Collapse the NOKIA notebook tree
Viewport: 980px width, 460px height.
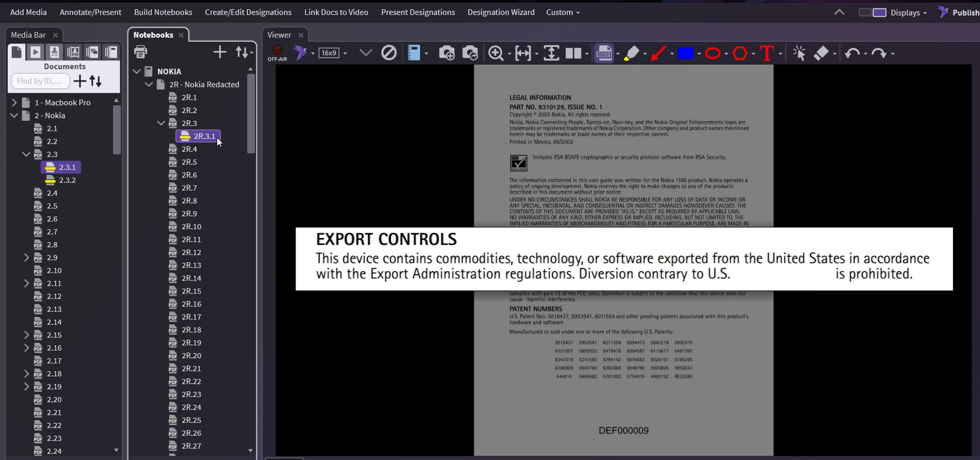coord(137,71)
